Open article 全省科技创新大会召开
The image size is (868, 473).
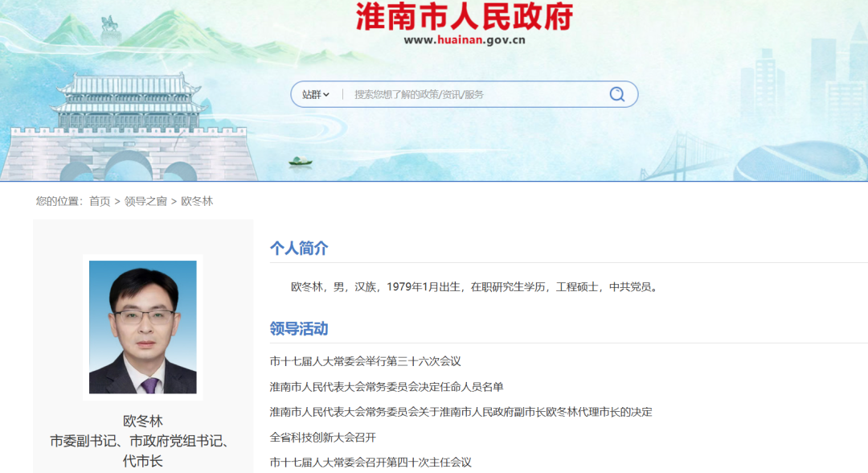coord(323,438)
